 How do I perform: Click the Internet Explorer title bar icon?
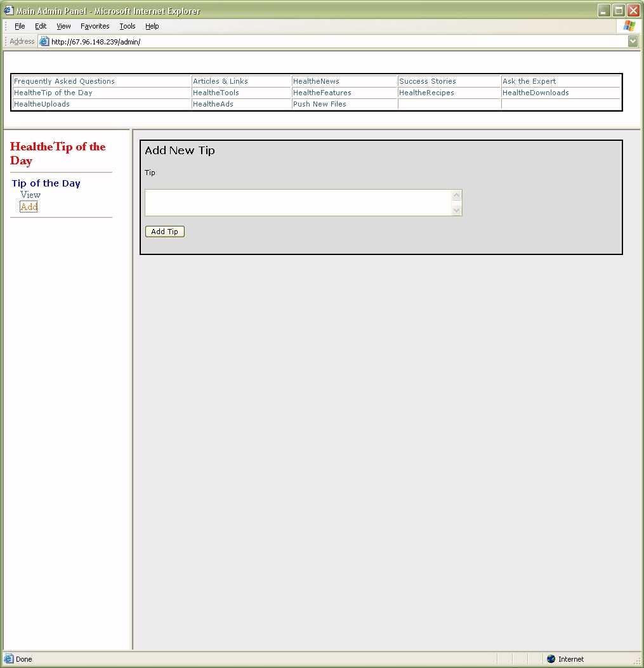tap(9, 11)
